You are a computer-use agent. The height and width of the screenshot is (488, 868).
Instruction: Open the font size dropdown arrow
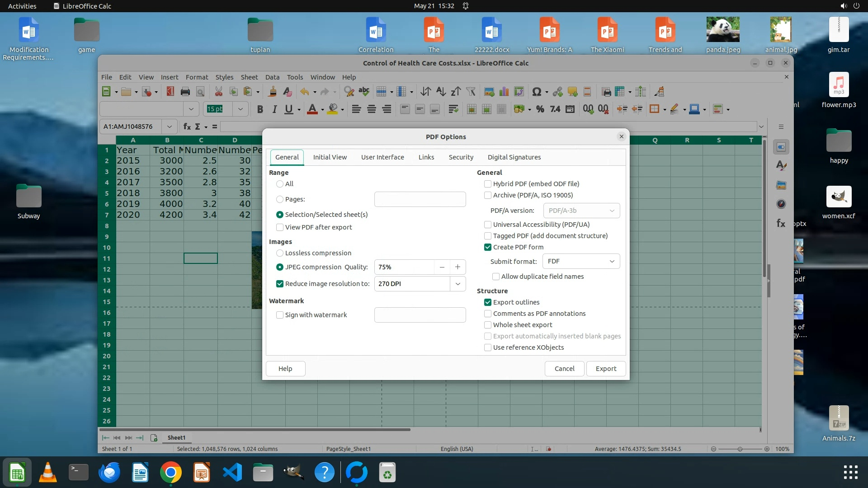(241, 109)
